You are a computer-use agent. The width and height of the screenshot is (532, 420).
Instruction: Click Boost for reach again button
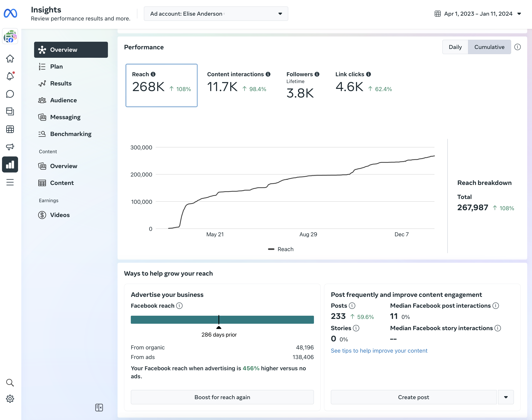[x=222, y=397]
